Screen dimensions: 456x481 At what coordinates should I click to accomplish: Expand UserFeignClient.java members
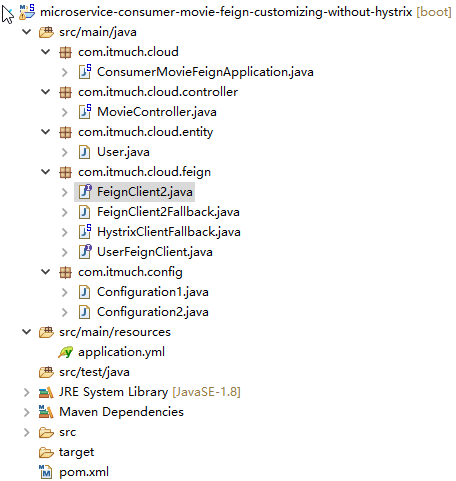[65, 252]
